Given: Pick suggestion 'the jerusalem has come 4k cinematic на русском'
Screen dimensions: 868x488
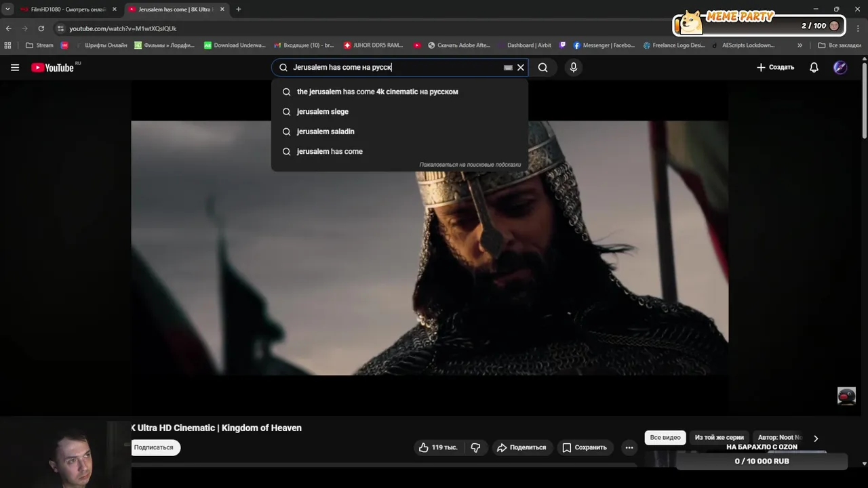Looking at the screenshot, I should coord(399,91).
